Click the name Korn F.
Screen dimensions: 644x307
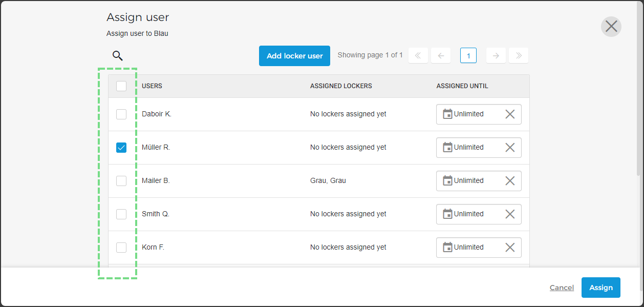coord(153,248)
